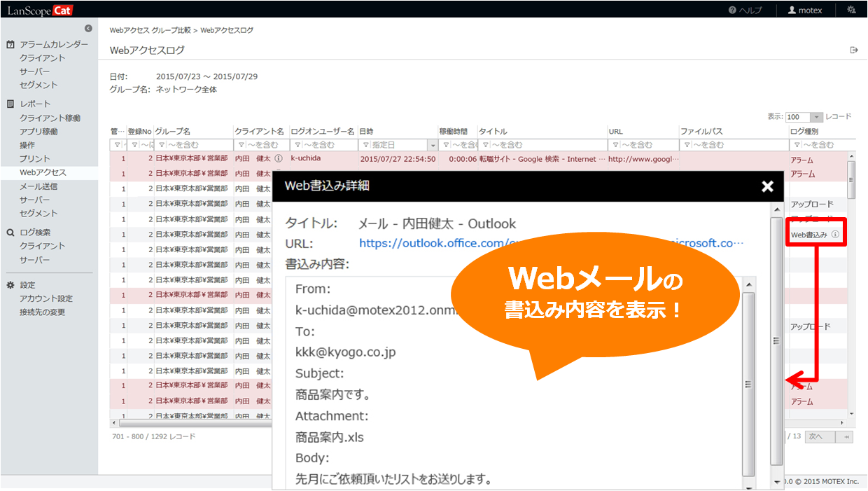Open メール送信 report in sidebar
This screenshot has width=868, height=491.
click(x=38, y=186)
